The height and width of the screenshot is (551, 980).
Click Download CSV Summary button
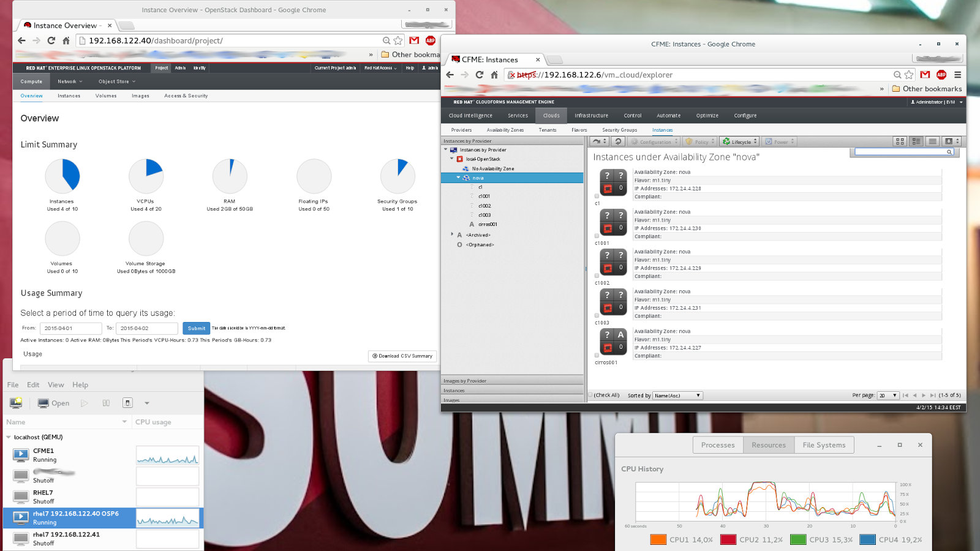point(402,356)
